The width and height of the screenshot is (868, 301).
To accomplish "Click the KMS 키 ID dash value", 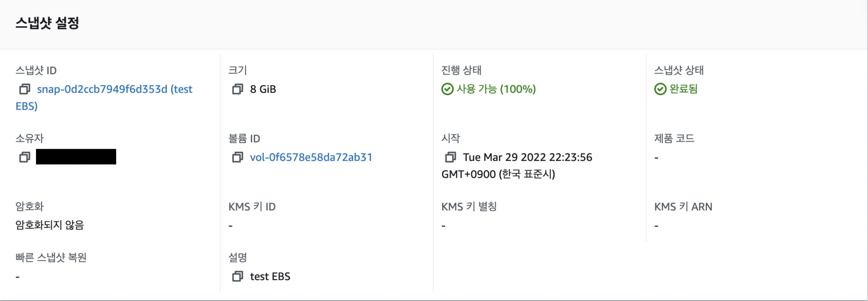I will (231, 226).
